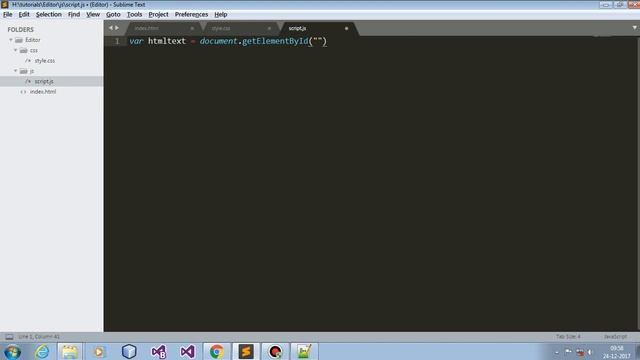Click the taskbar clock and date
This screenshot has height=360, width=640.
pos(617,352)
